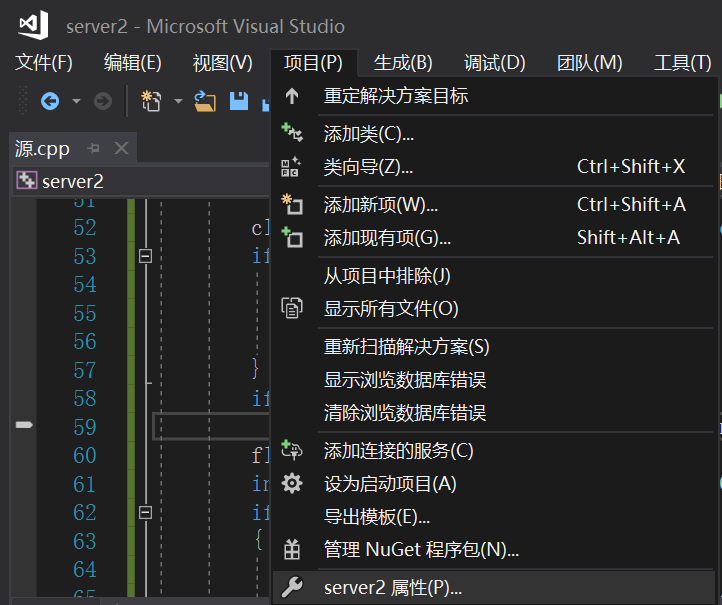Open the 文件(F) menu
722x605 pixels.
coord(44,63)
